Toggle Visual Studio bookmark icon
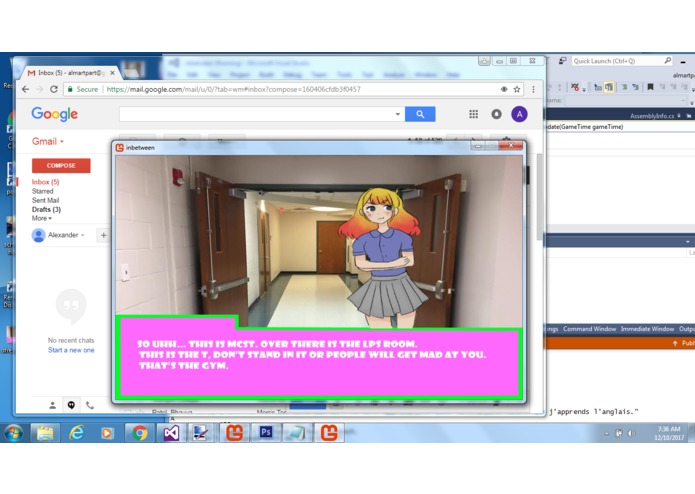 point(650,87)
